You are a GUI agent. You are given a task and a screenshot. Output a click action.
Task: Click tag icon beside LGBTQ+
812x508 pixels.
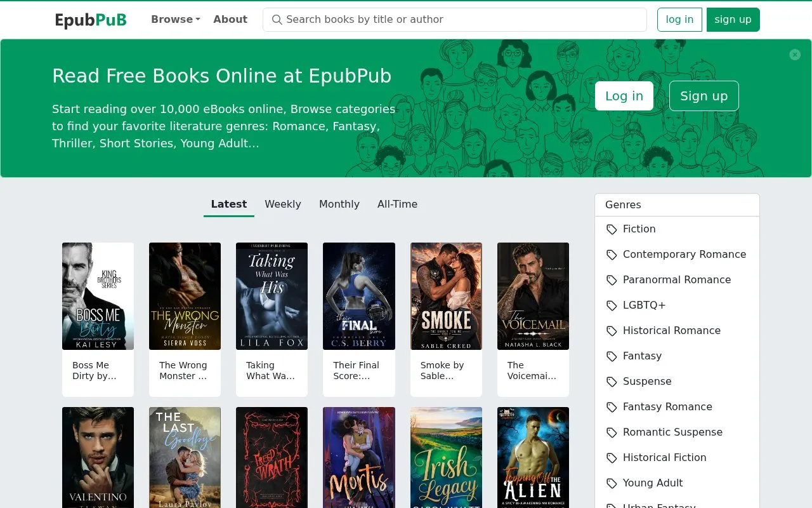(x=612, y=305)
